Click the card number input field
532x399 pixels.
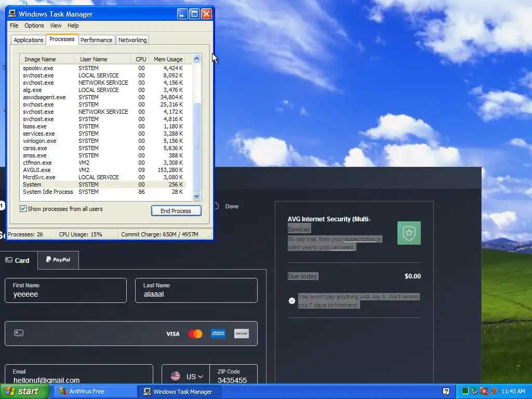click(131, 334)
